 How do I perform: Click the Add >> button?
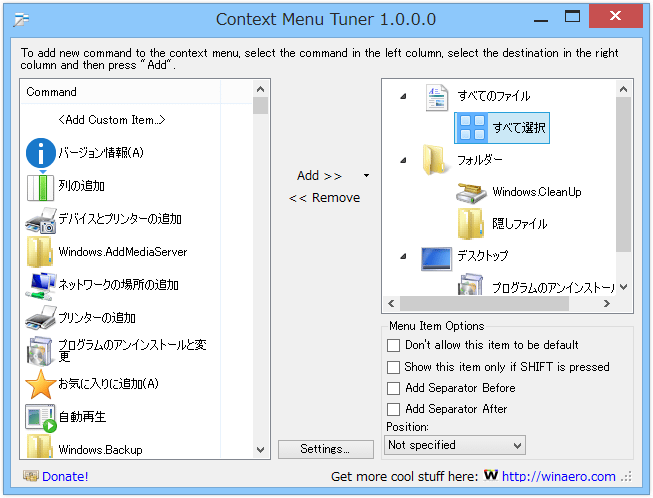coord(319,176)
